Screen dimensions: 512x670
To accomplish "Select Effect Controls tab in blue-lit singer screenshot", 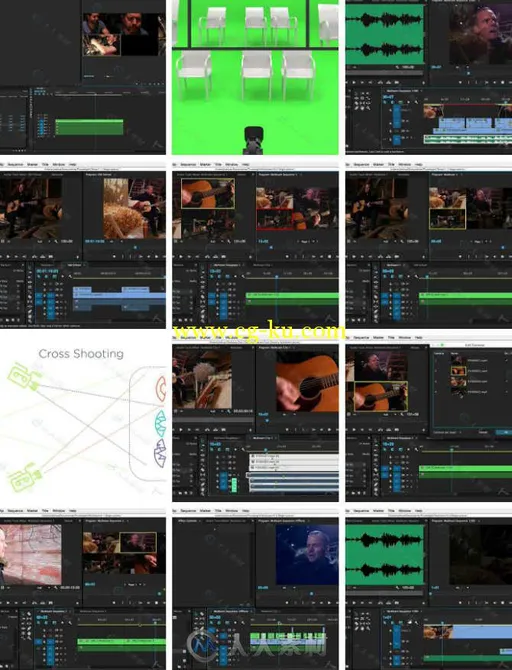I will point(187,521).
